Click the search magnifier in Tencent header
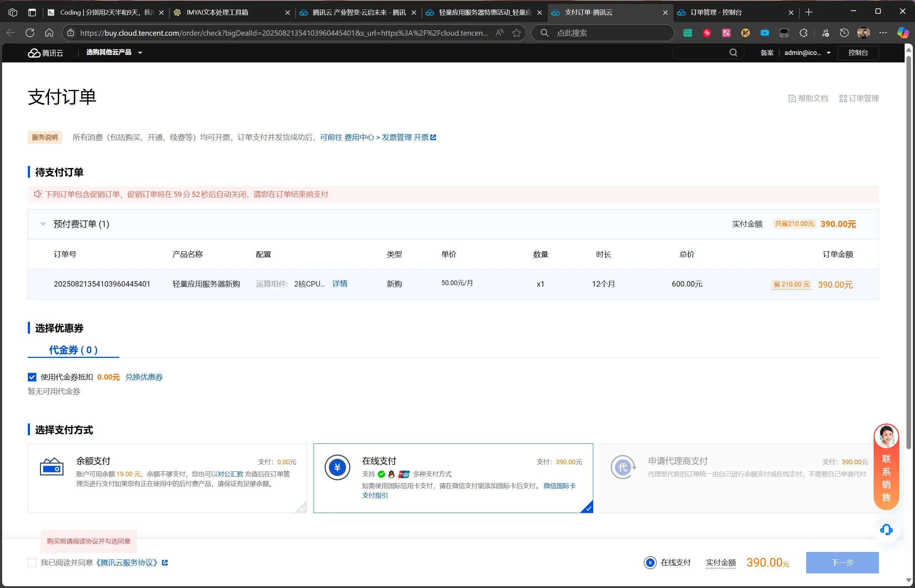The width and height of the screenshot is (915, 588). coord(733,53)
